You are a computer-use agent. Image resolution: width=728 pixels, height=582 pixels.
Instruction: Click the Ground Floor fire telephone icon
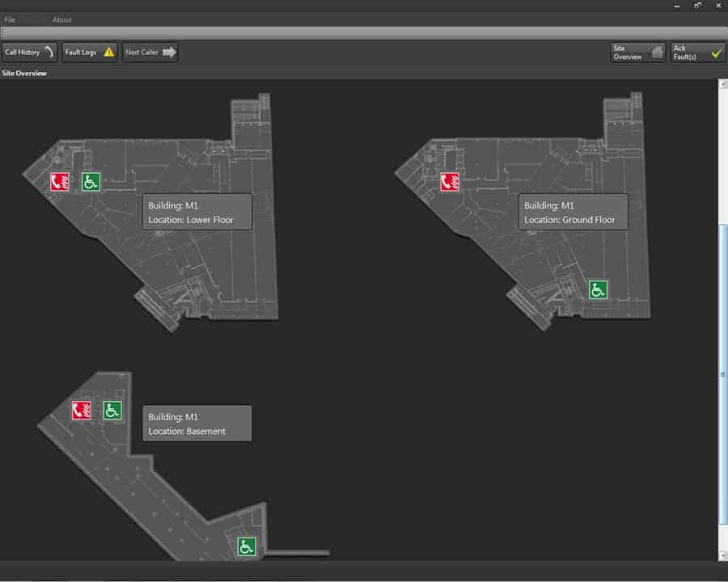point(450,182)
